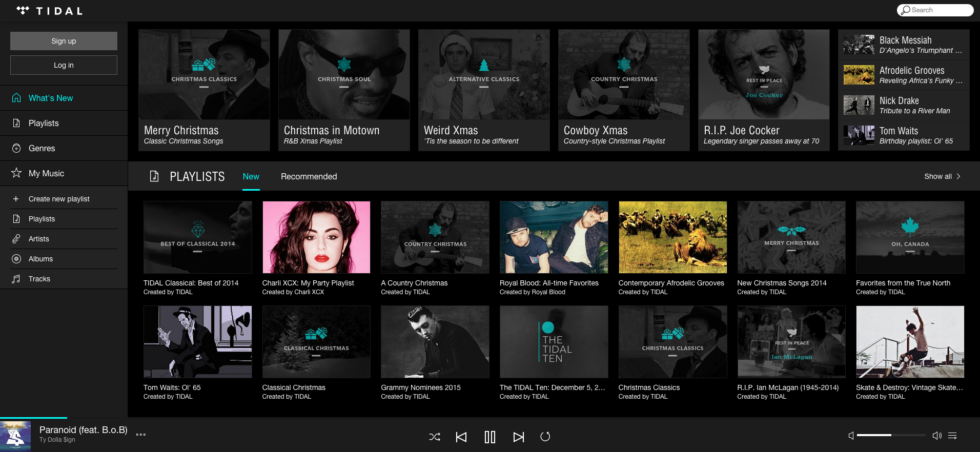Toggle repeat mode

point(545,437)
